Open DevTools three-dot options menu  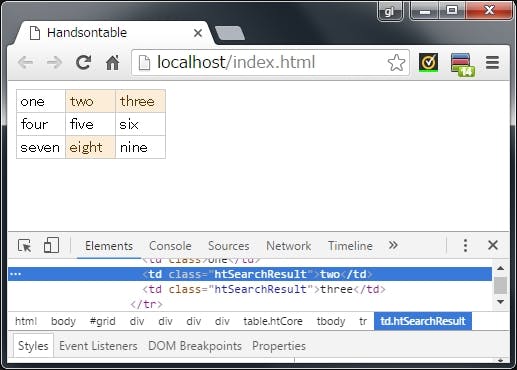point(465,245)
